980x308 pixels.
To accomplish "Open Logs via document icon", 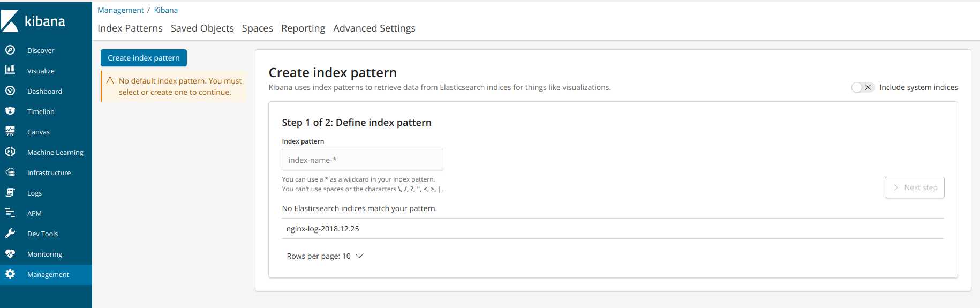I will [x=10, y=192].
